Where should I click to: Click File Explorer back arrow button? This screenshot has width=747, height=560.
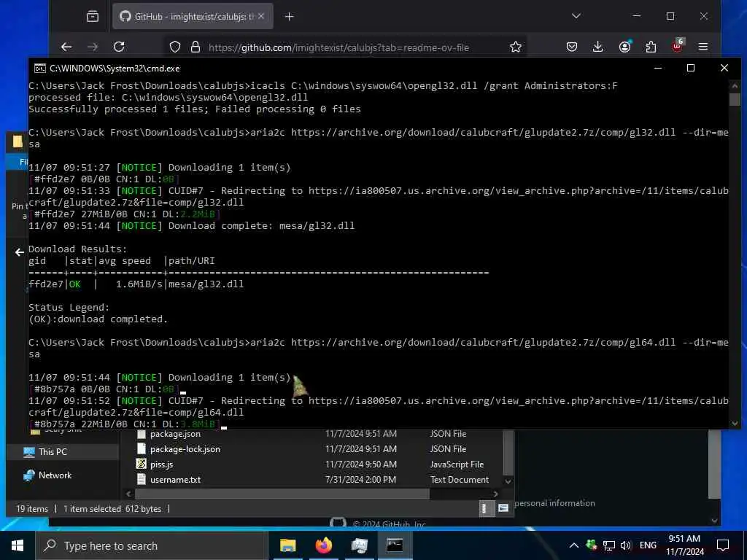(x=20, y=252)
